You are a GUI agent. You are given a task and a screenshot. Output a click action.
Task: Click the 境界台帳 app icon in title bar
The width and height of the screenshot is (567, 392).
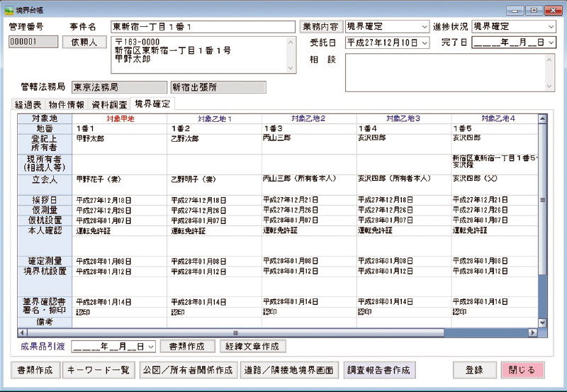coord(9,8)
